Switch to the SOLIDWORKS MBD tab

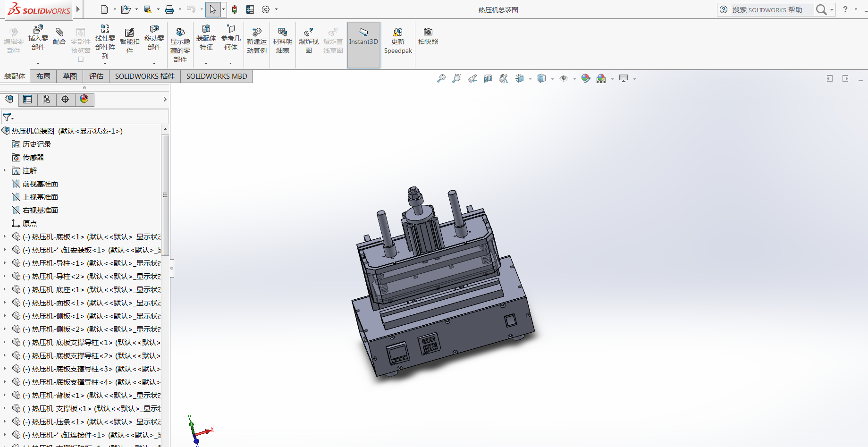tap(217, 76)
